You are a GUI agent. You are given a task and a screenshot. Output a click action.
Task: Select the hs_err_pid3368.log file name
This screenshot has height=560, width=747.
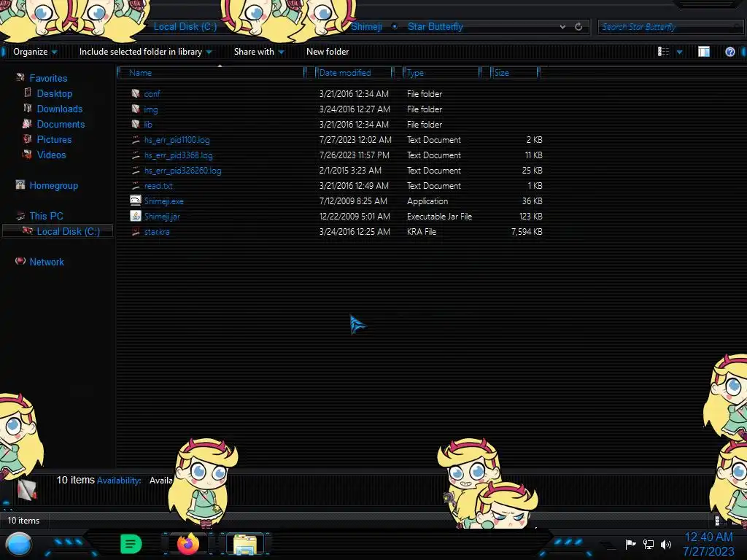pyautogui.click(x=178, y=155)
